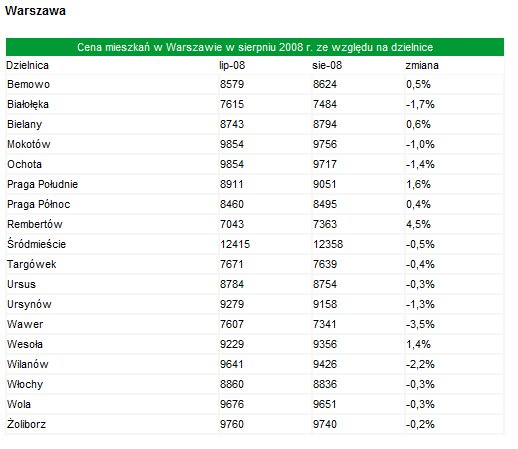Click the Warszawa heading
The width and height of the screenshot is (518, 449).
point(35,11)
